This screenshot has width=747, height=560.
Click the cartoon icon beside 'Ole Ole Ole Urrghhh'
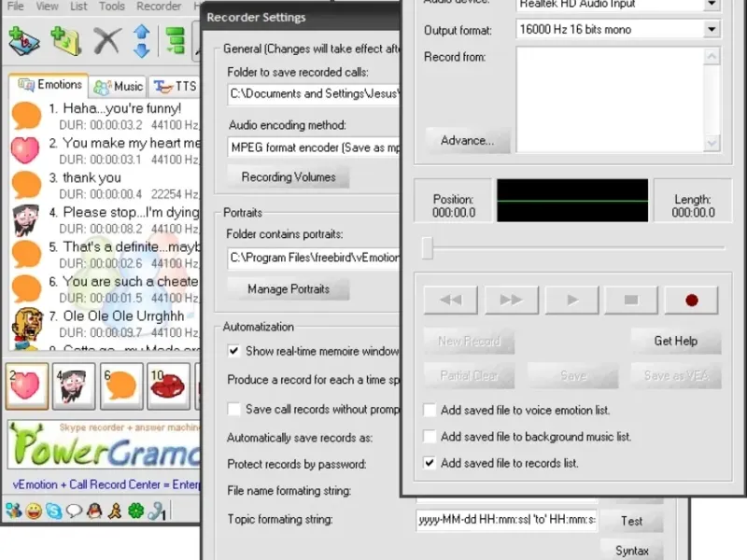pyautogui.click(x=27, y=324)
